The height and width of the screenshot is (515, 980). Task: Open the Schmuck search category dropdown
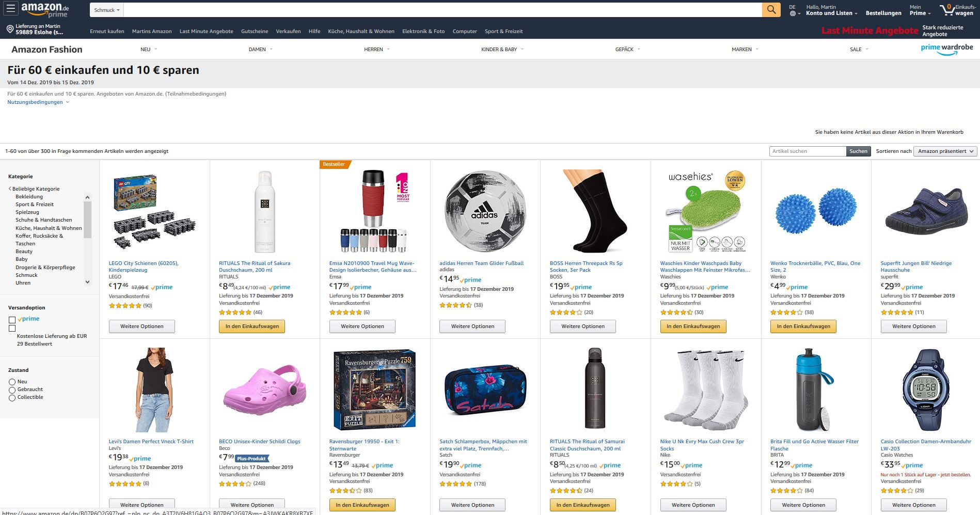pos(107,10)
